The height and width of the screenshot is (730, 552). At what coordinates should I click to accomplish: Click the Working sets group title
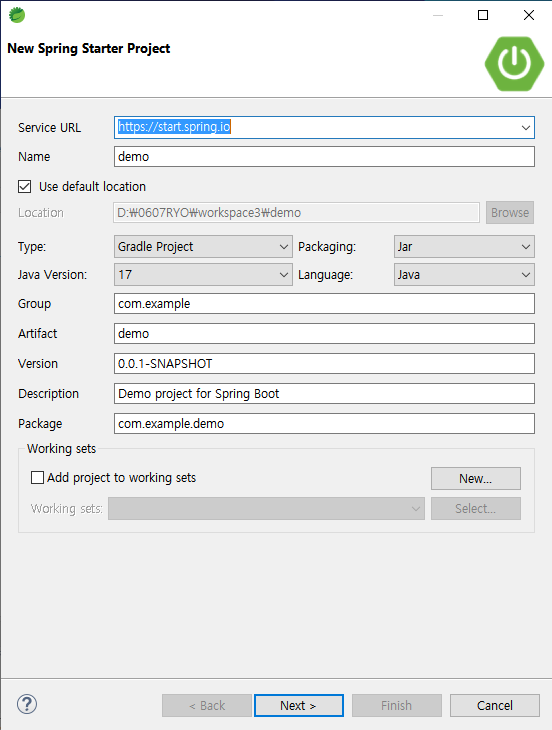[61, 449]
